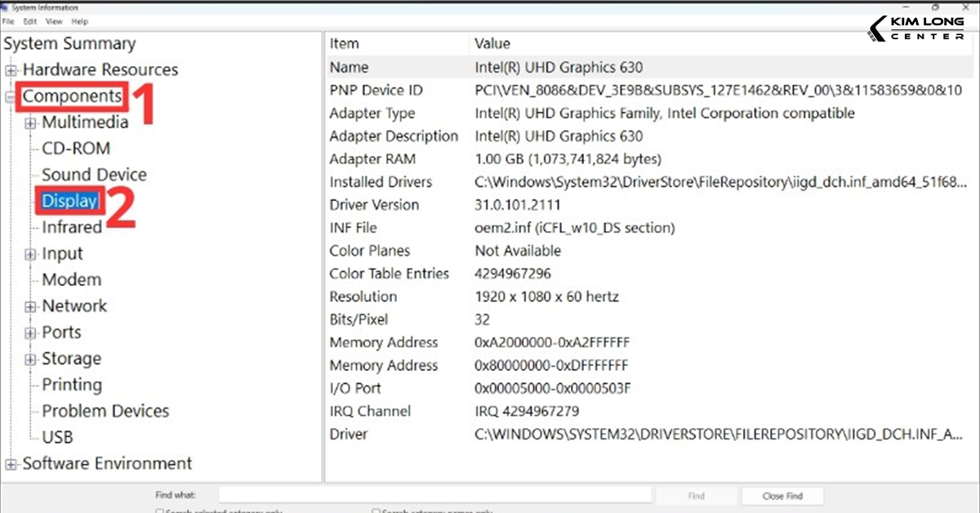Image resolution: width=980 pixels, height=513 pixels.
Task: View the Problem Devices list
Action: tap(105, 411)
